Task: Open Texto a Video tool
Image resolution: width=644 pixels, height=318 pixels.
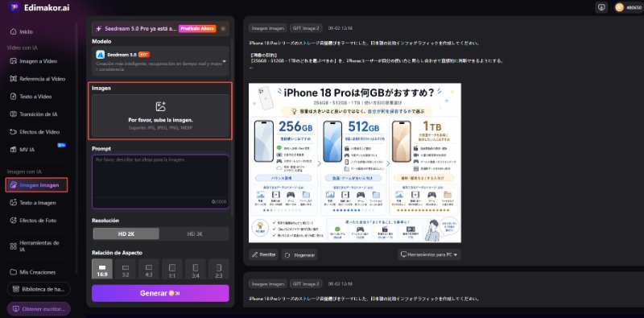Action: pos(31,97)
